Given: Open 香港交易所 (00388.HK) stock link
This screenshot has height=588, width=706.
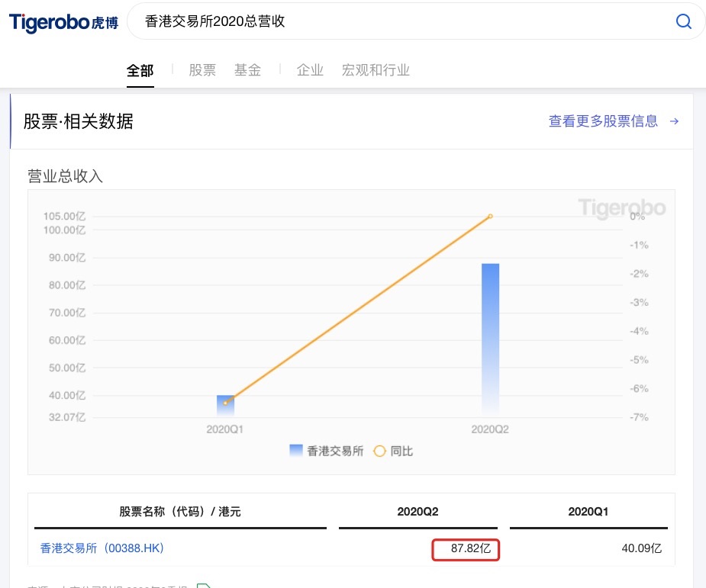Looking at the screenshot, I should click(x=102, y=548).
